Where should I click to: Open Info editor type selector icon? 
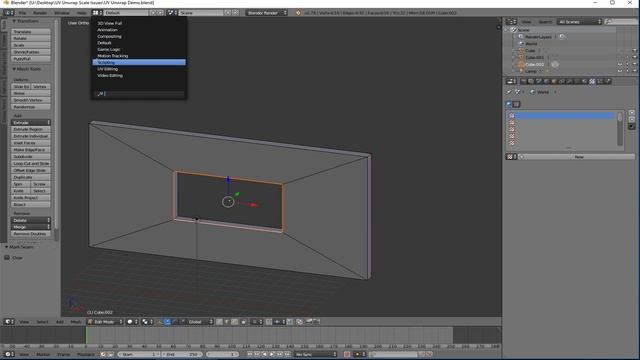click(x=8, y=13)
